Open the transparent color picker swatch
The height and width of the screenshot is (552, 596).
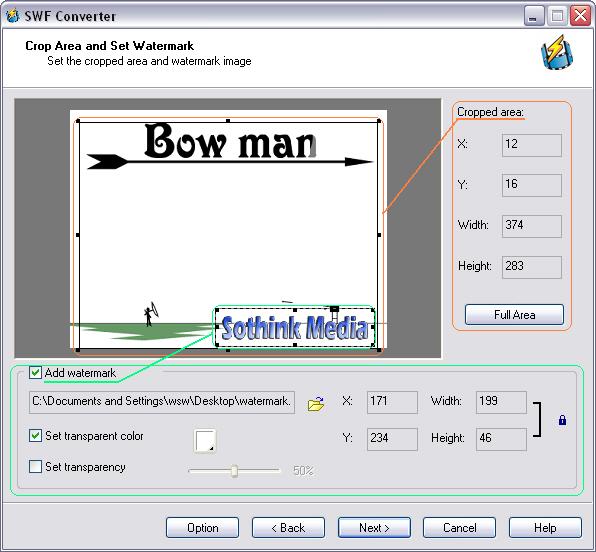tap(205, 441)
